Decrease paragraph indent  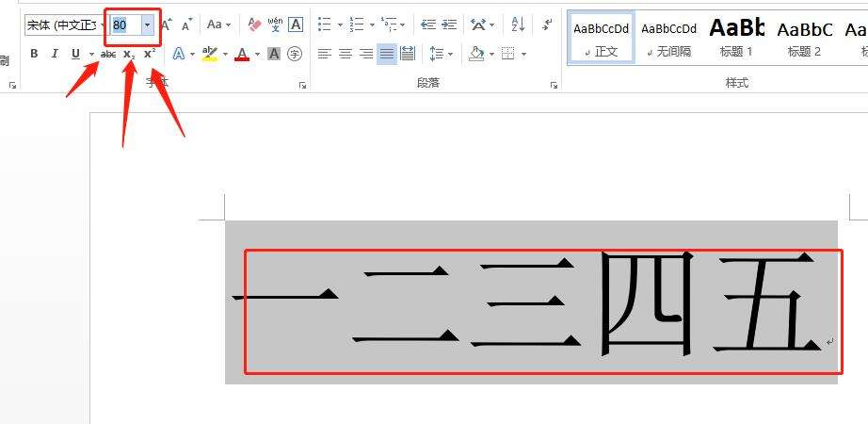pos(428,24)
